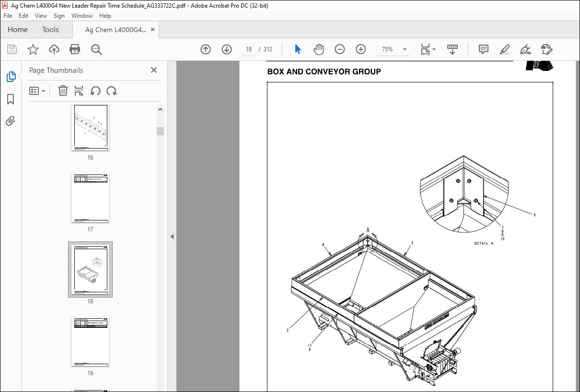This screenshot has height=392, width=580.
Task: Rotate page clockwise
Action: [x=112, y=91]
